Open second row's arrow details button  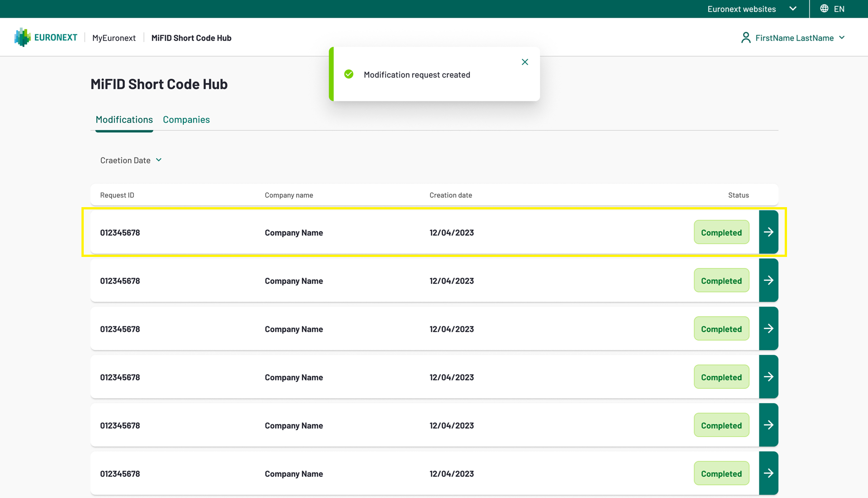tap(768, 280)
